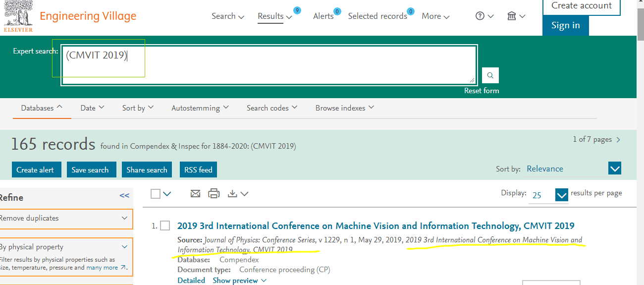Go to Alerts
Screen dimensions: 644x285
tap(323, 16)
